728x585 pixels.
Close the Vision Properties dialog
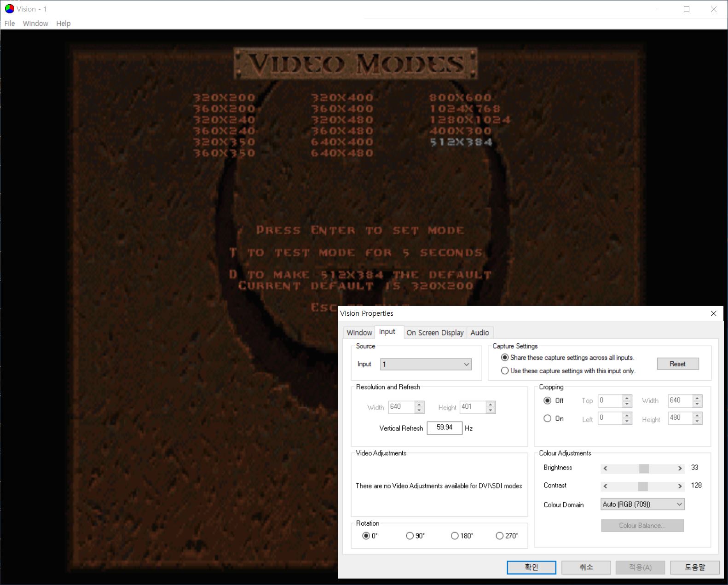(714, 313)
